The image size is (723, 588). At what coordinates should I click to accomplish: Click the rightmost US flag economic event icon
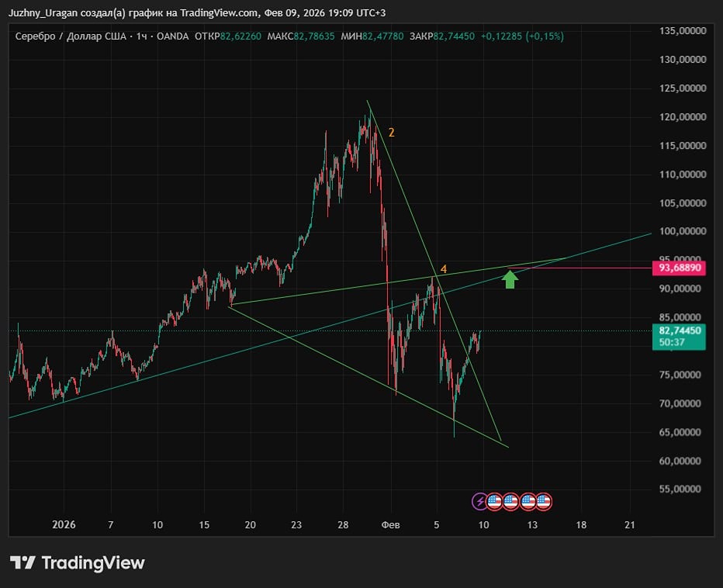click(544, 501)
